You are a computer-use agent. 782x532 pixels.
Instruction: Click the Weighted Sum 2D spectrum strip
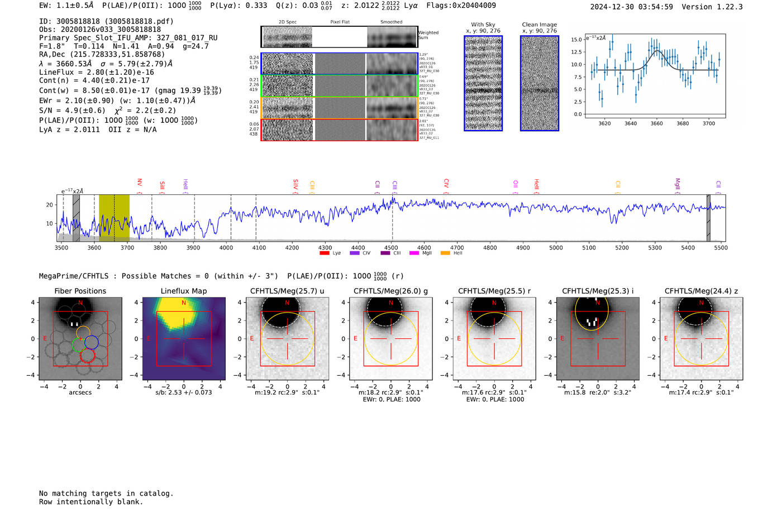click(x=340, y=37)
